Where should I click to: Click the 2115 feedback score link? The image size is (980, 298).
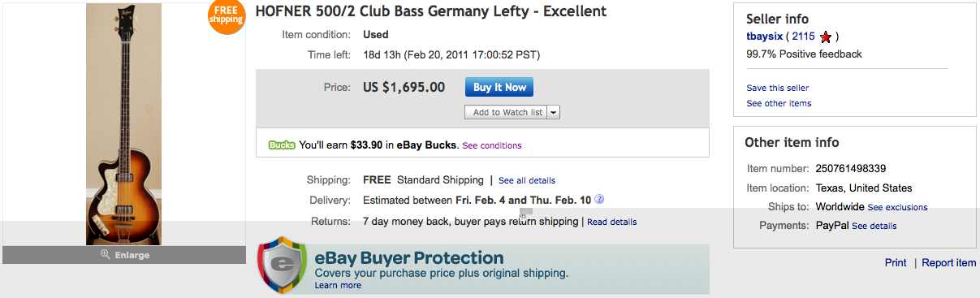[x=804, y=37]
